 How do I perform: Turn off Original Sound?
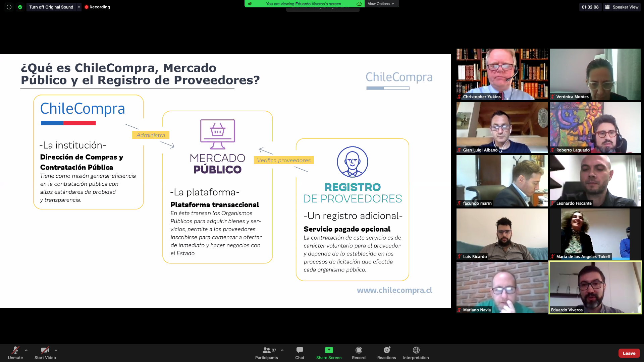[51, 7]
